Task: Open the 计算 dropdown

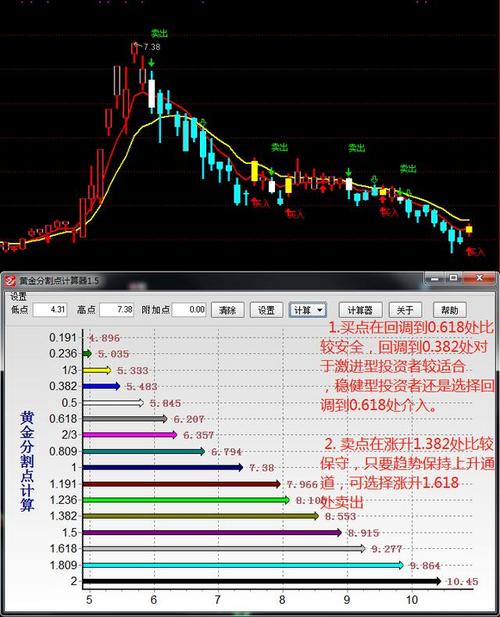Action: coord(308,310)
